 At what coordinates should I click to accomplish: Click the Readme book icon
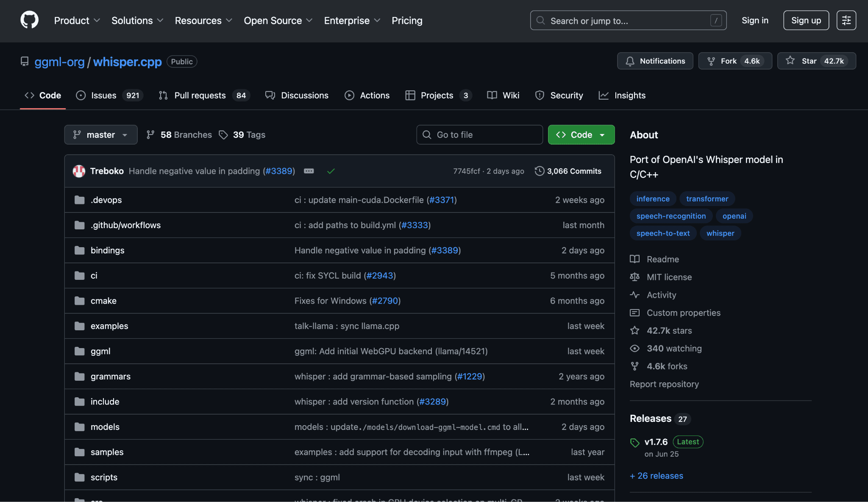click(634, 259)
